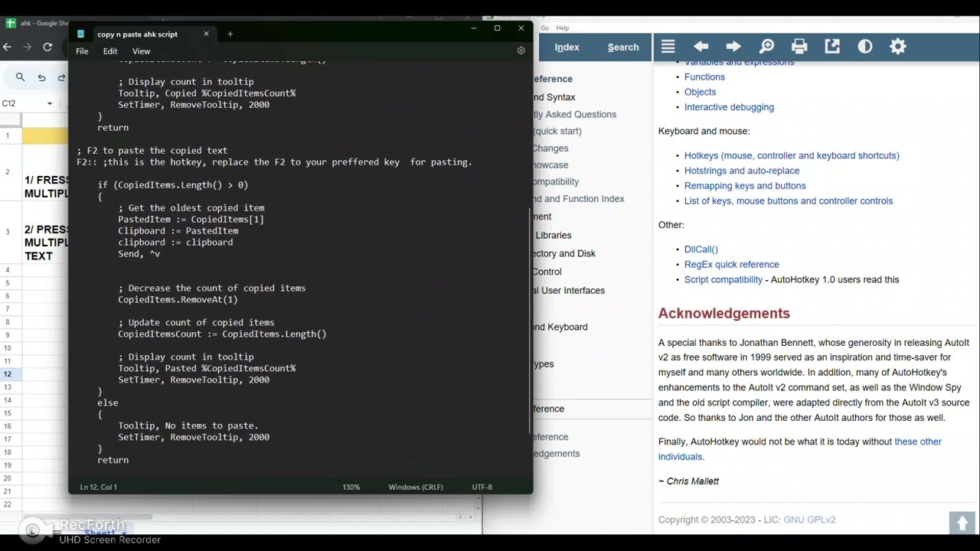Open Remapping keys and buttons link
This screenshot has width=980, height=551.
(x=745, y=185)
